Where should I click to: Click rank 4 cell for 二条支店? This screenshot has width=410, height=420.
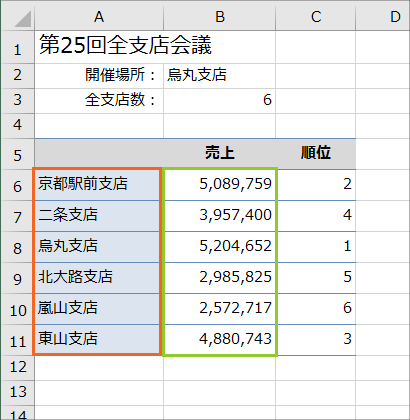(x=316, y=216)
